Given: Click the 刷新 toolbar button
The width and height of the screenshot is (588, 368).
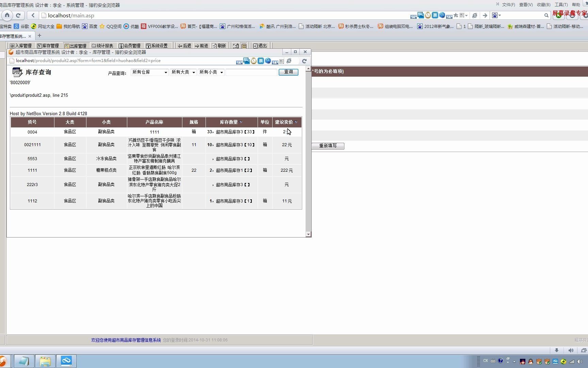Looking at the screenshot, I should coord(219,46).
